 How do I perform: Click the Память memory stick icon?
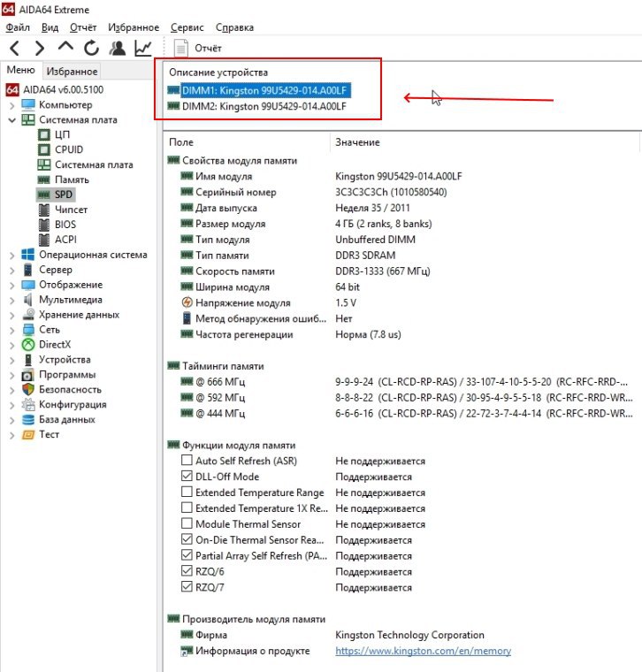[x=43, y=179]
